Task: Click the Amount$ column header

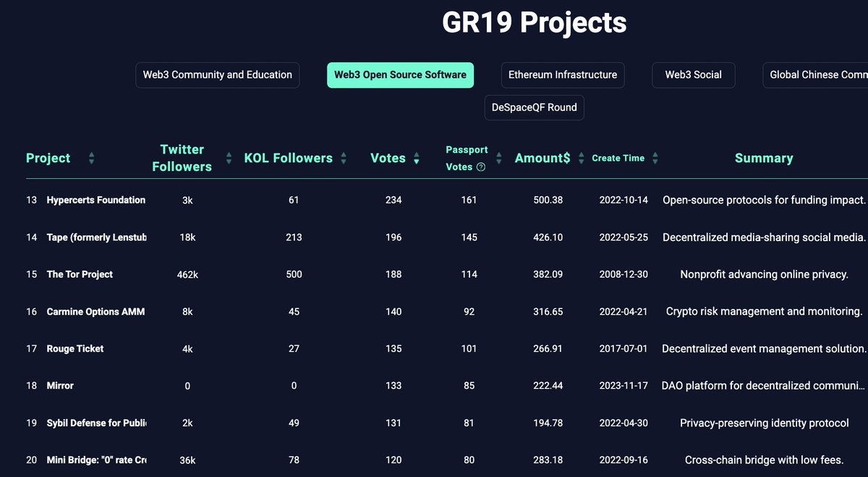Action: 542,159
